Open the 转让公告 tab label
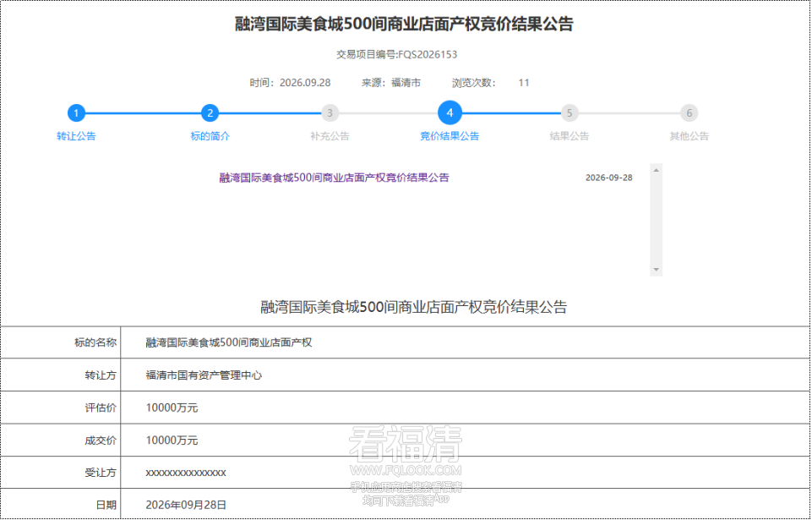 (76, 136)
